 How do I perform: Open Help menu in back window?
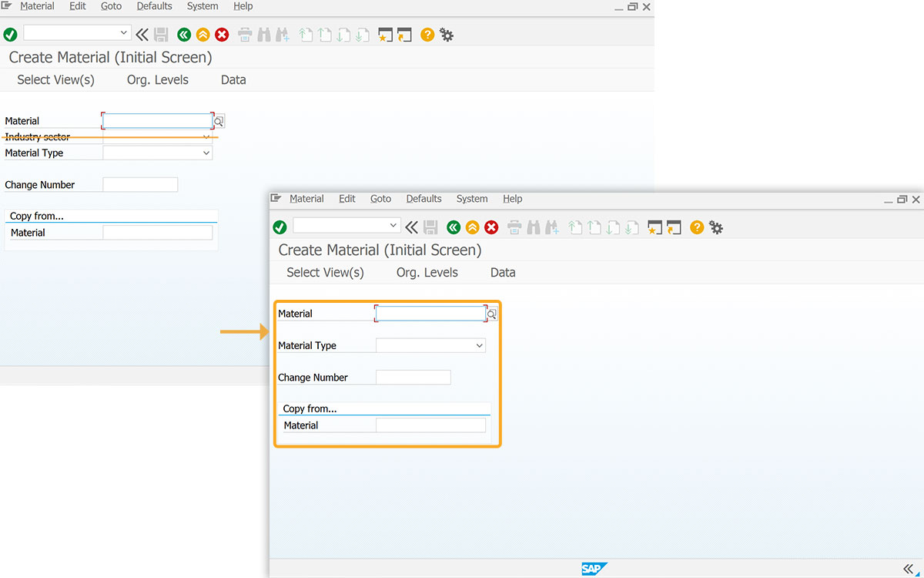pyautogui.click(x=243, y=6)
